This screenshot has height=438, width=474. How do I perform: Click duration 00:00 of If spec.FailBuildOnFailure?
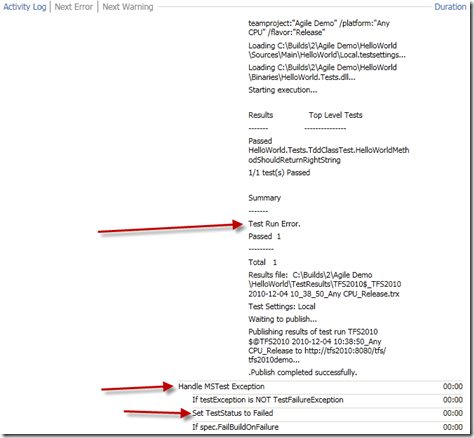[453, 427]
